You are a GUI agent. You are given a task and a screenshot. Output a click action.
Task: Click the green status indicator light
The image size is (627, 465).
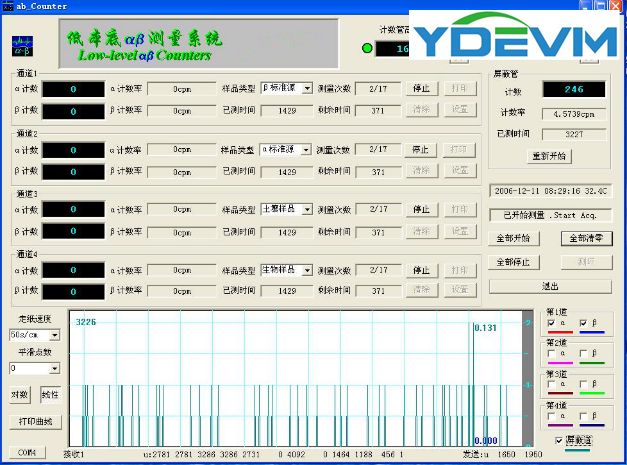click(x=367, y=47)
